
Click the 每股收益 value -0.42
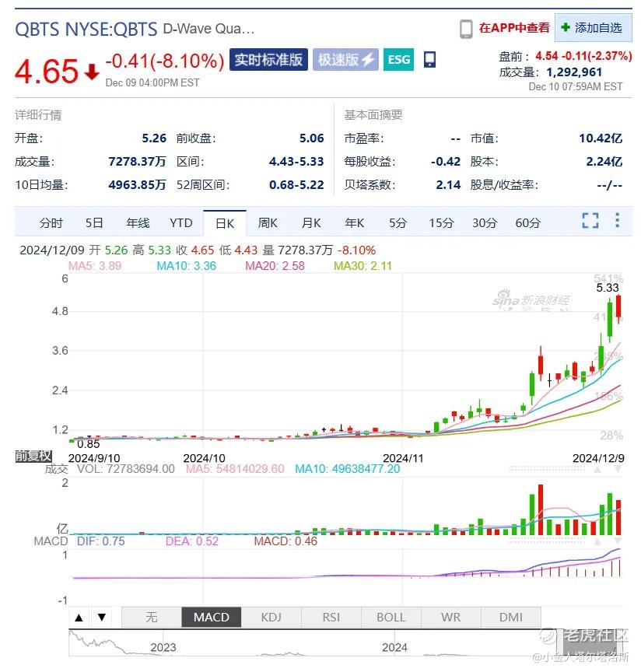(446, 162)
